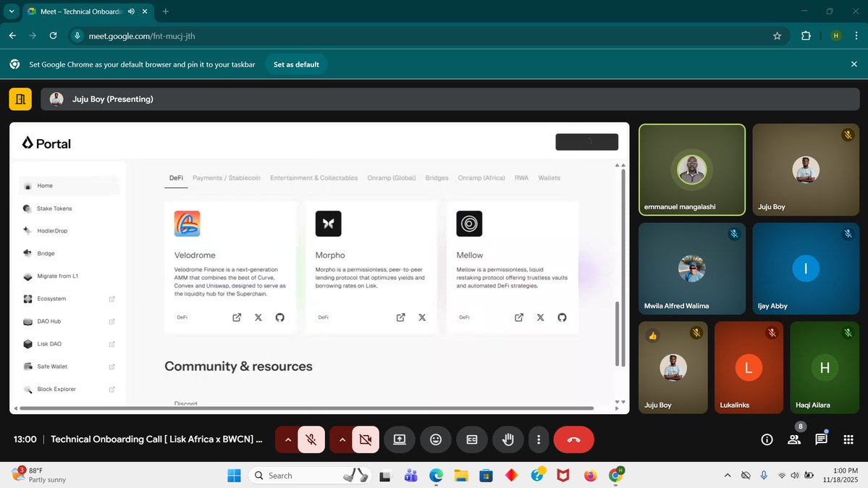Open the in-call chat panel

point(821,439)
